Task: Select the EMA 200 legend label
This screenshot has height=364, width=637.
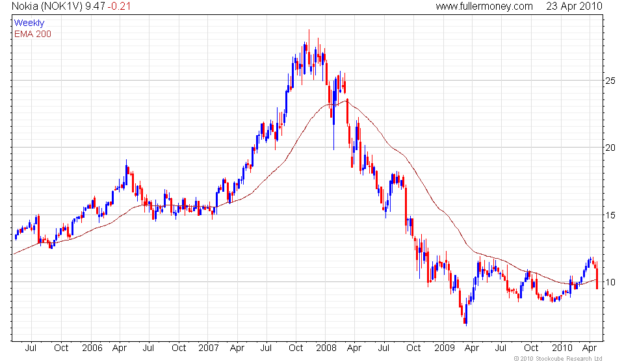Action: tap(32, 34)
